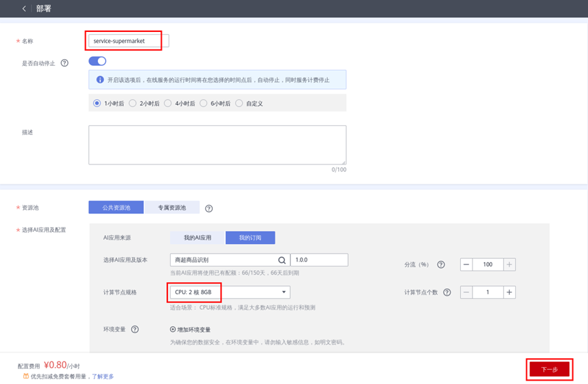Click the 0/100 character counter
The height and width of the screenshot is (384, 588).
tap(339, 170)
